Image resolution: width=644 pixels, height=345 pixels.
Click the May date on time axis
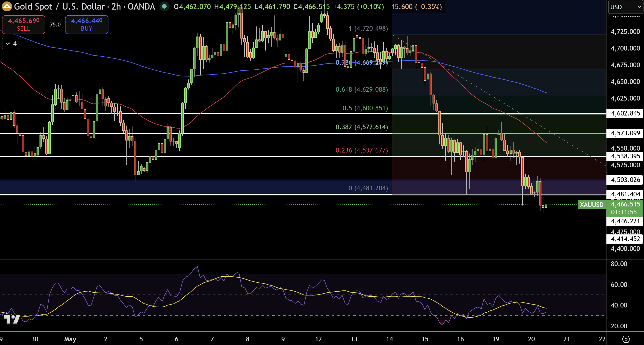[70, 339]
